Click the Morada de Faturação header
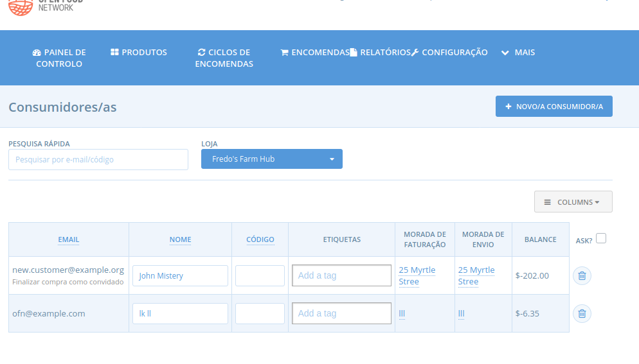This screenshot has width=639, height=364. pos(425,239)
